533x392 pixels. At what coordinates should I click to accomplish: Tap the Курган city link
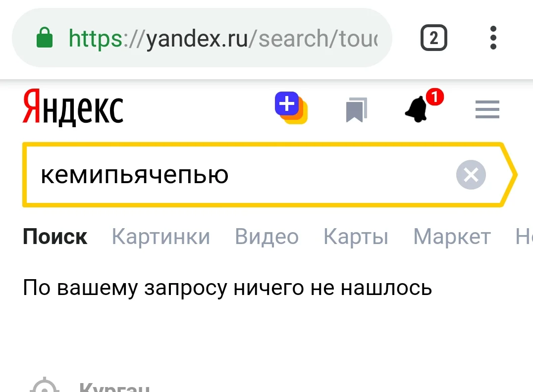(x=114, y=388)
